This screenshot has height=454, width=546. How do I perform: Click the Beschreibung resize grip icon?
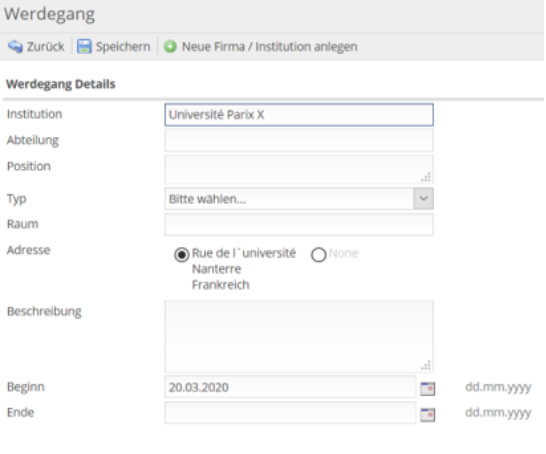click(426, 365)
